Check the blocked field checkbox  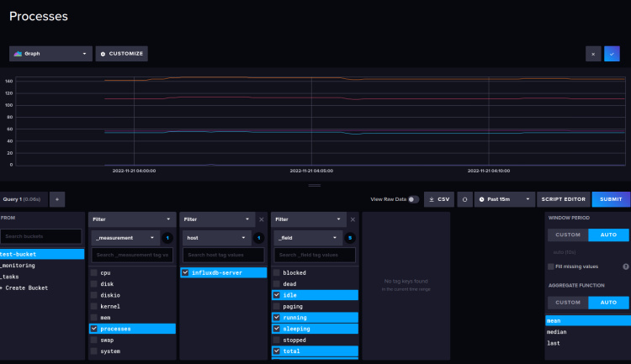277,272
